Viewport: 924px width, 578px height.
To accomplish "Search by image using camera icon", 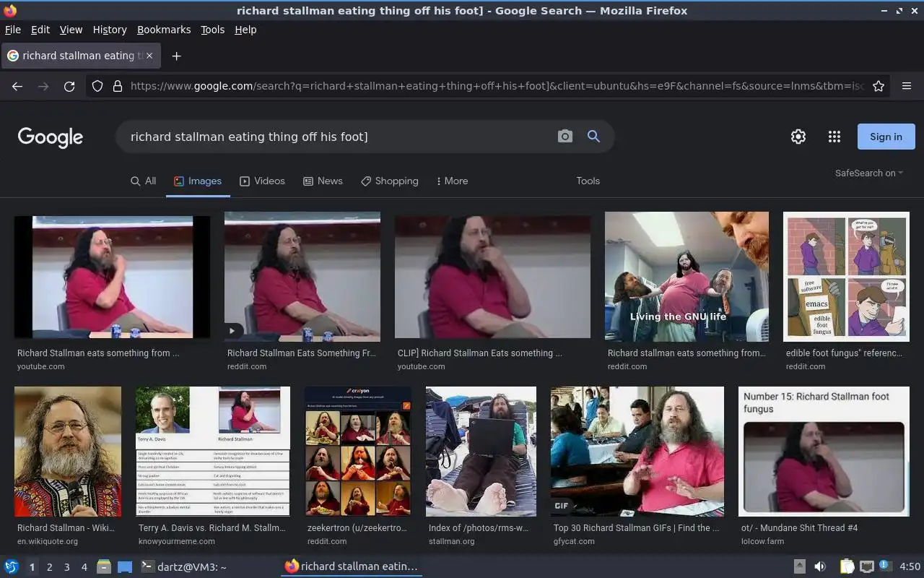I will click(x=565, y=136).
